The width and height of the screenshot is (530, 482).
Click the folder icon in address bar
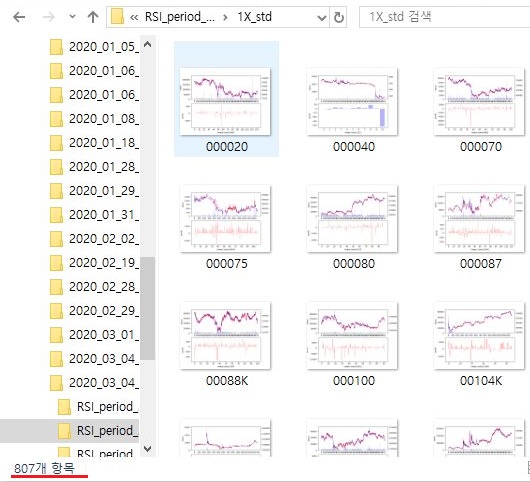coord(117,17)
